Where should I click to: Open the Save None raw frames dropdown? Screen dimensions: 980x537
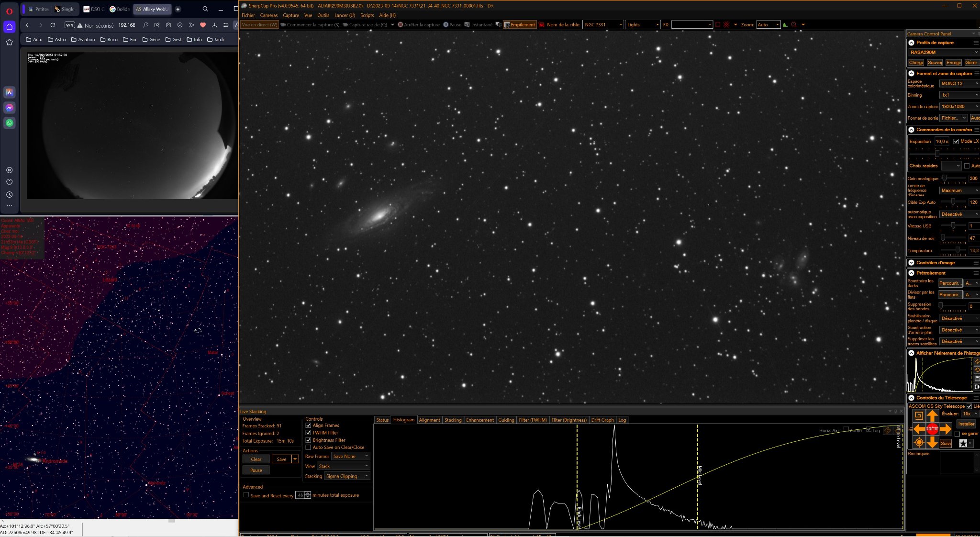click(351, 457)
